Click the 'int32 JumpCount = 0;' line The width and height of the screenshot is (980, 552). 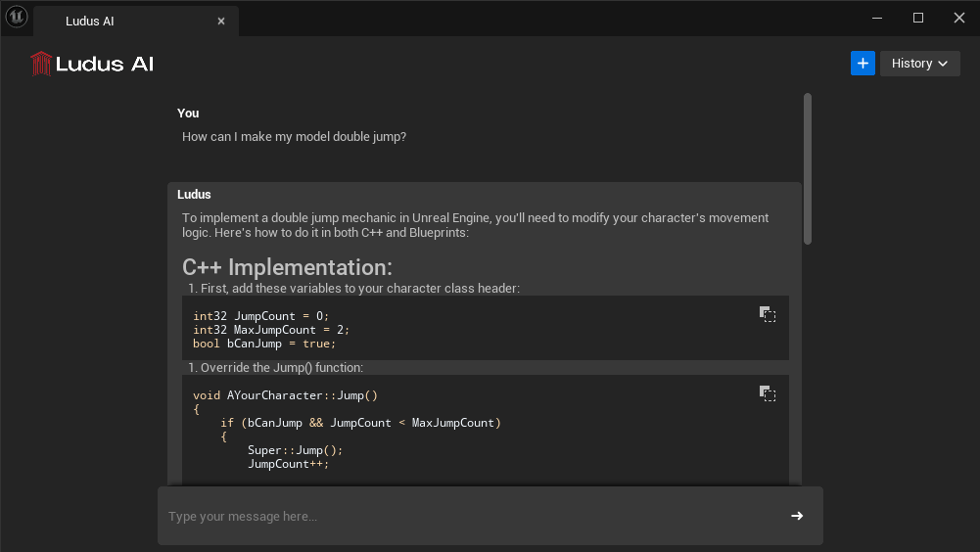(260, 316)
